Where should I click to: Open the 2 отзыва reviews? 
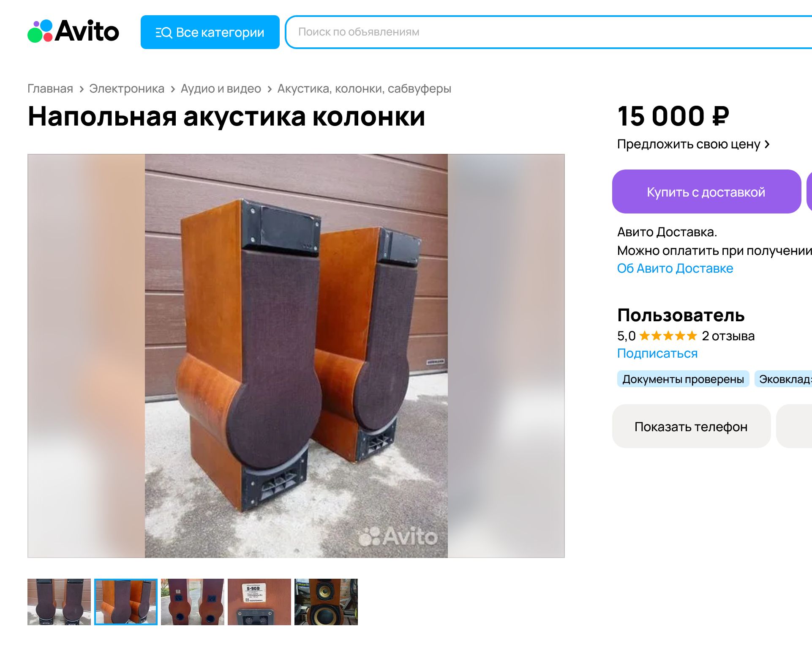728,336
